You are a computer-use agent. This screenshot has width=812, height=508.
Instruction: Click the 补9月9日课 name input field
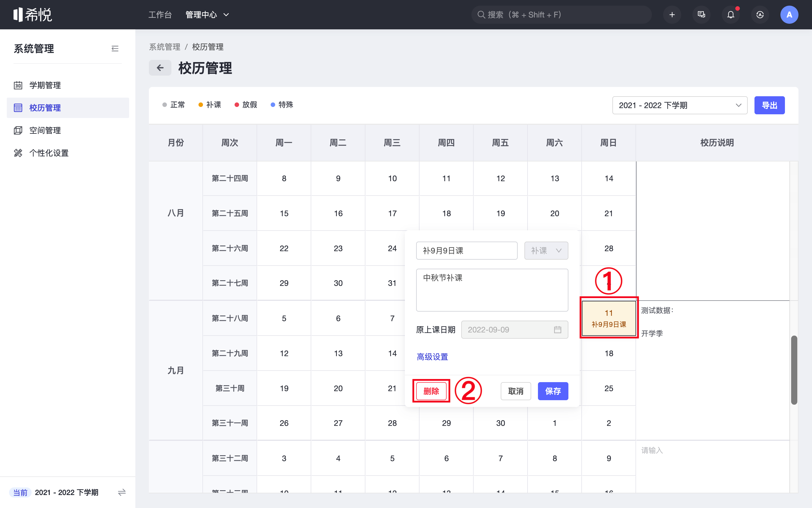click(x=467, y=251)
